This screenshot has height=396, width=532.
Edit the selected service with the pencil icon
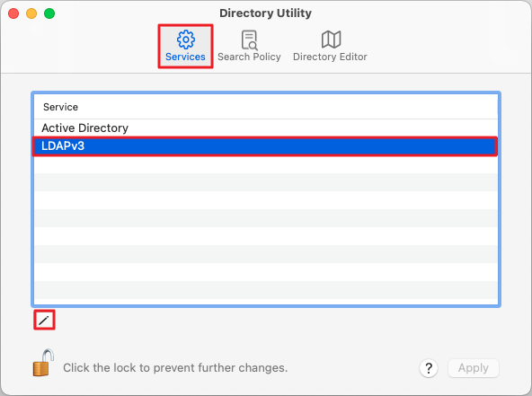tap(44, 320)
